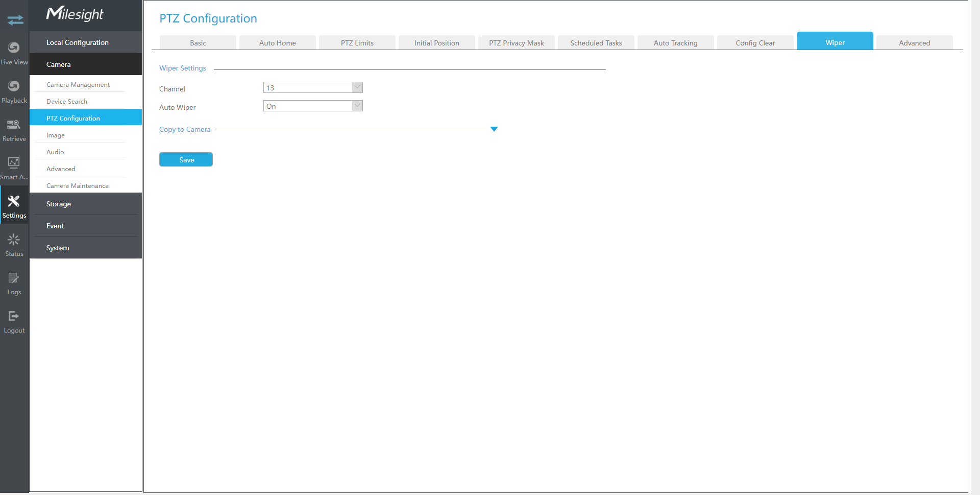Collapse the Camera menu section
Screen dimensions: 980x495
point(86,64)
